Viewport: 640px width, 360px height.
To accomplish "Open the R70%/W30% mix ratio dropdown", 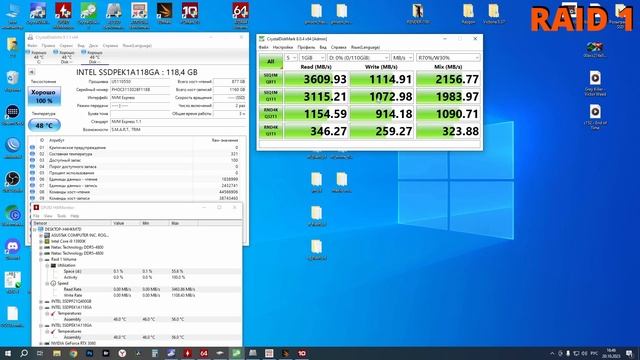I will 448,58.
